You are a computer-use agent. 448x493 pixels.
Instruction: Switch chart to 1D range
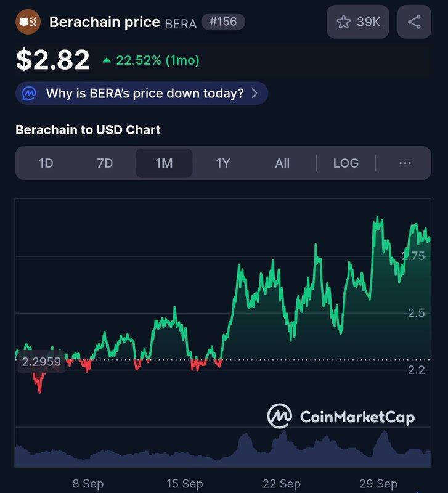[46, 163]
